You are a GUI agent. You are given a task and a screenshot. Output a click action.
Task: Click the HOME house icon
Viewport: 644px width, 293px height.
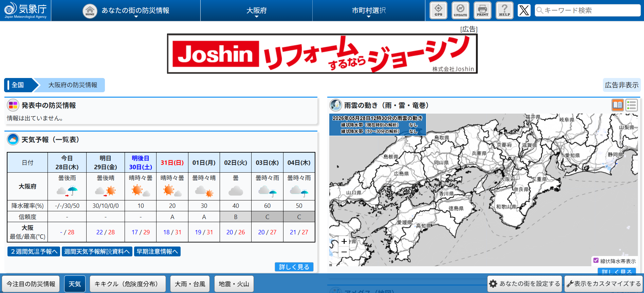pyautogui.click(x=90, y=11)
